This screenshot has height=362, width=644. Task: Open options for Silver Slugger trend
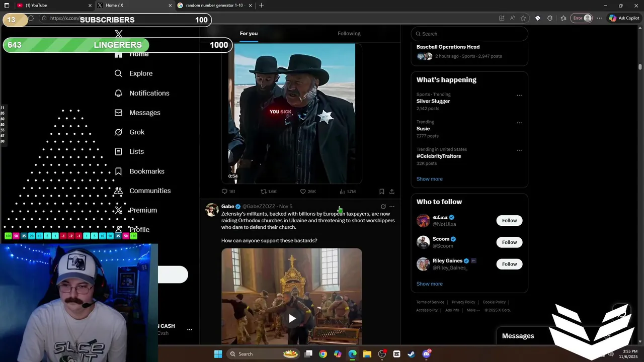click(519, 95)
